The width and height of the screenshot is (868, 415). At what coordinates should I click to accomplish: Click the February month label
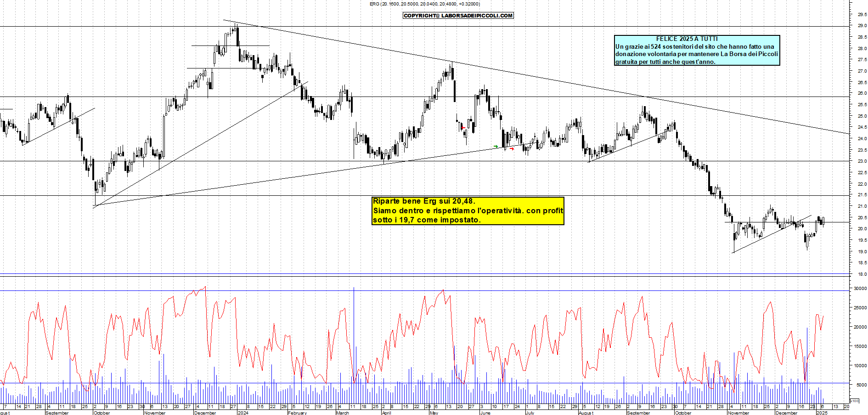(x=297, y=413)
